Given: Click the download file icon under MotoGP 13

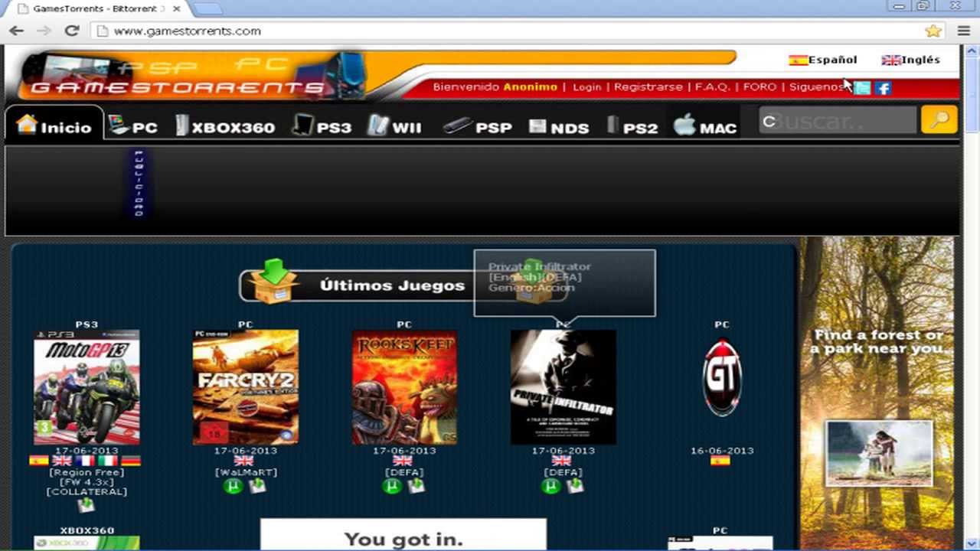Looking at the screenshot, I should coord(87,505).
